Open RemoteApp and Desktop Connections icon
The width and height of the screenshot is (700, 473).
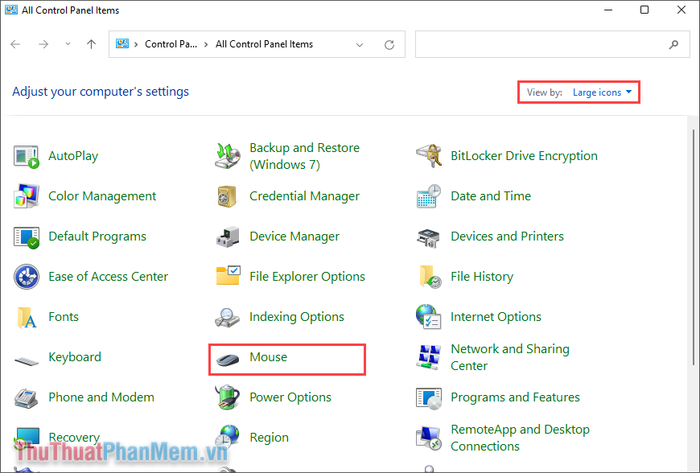pos(429,438)
